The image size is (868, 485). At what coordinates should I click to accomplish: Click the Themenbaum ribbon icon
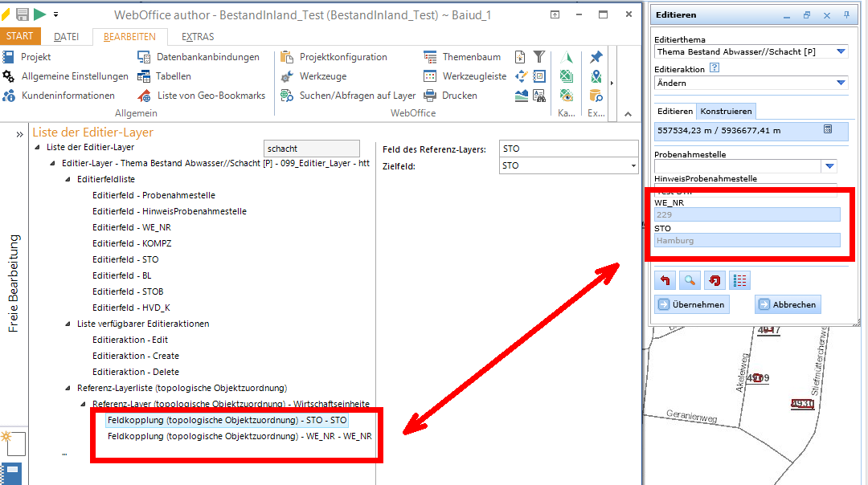coord(430,57)
